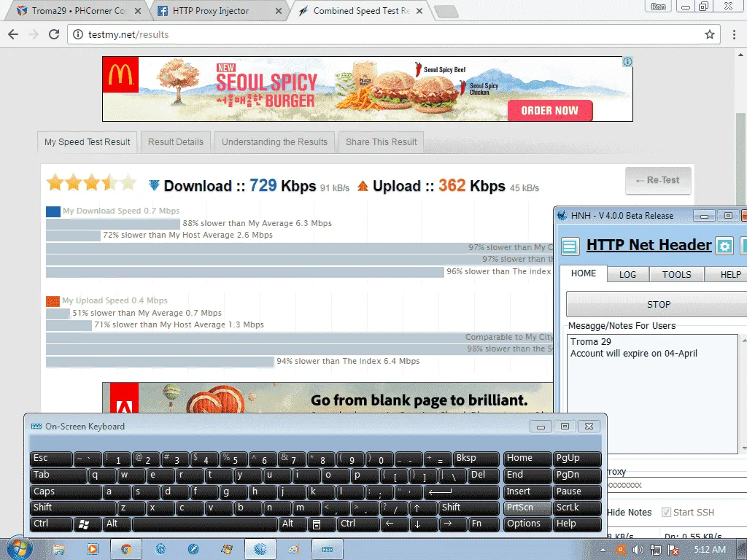Click STOP in HTTP Net Header
The width and height of the screenshot is (747, 560).
(x=659, y=304)
